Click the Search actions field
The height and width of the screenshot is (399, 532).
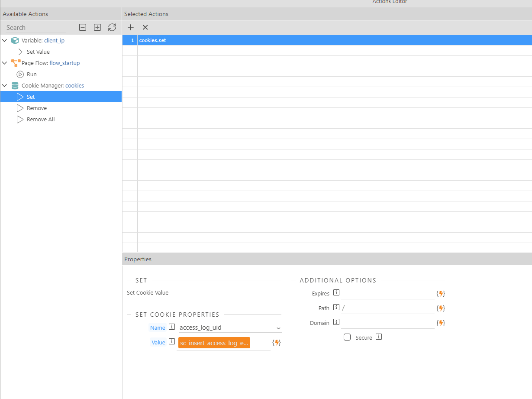(x=35, y=27)
